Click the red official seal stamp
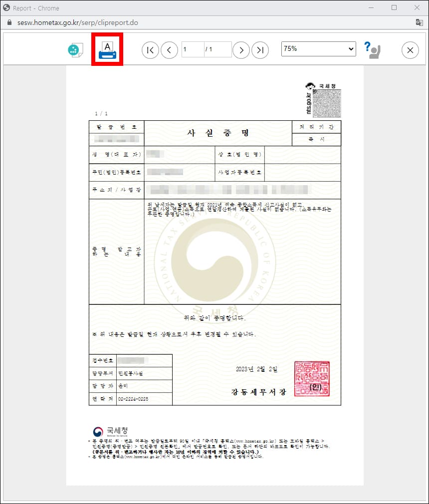Image resolution: width=429 pixels, height=504 pixels. pos(311,380)
